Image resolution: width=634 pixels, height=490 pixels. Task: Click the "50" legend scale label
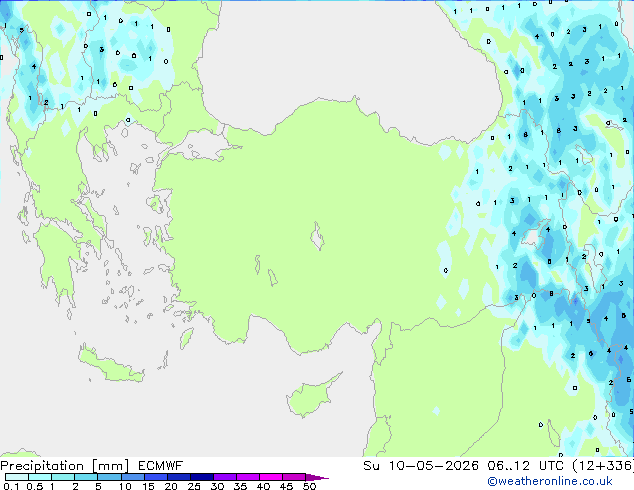(309, 486)
